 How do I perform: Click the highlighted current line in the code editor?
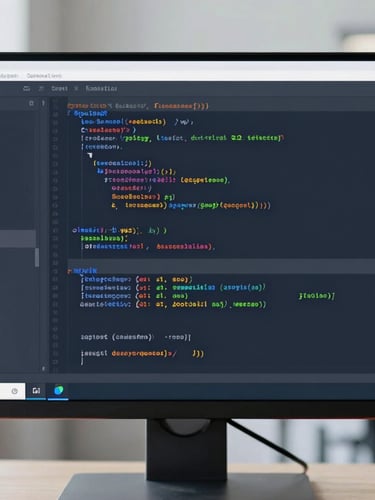pos(221,266)
